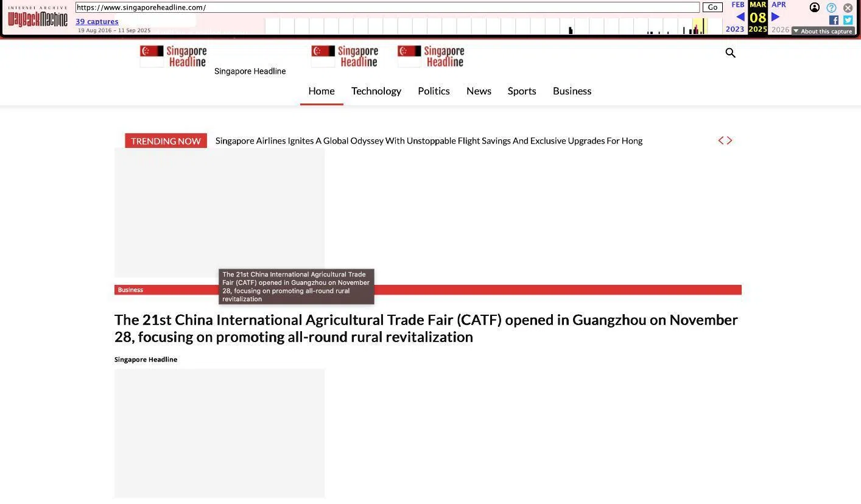Go to previous capture blue arrow
This screenshot has height=504, width=861.
(x=740, y=17)
